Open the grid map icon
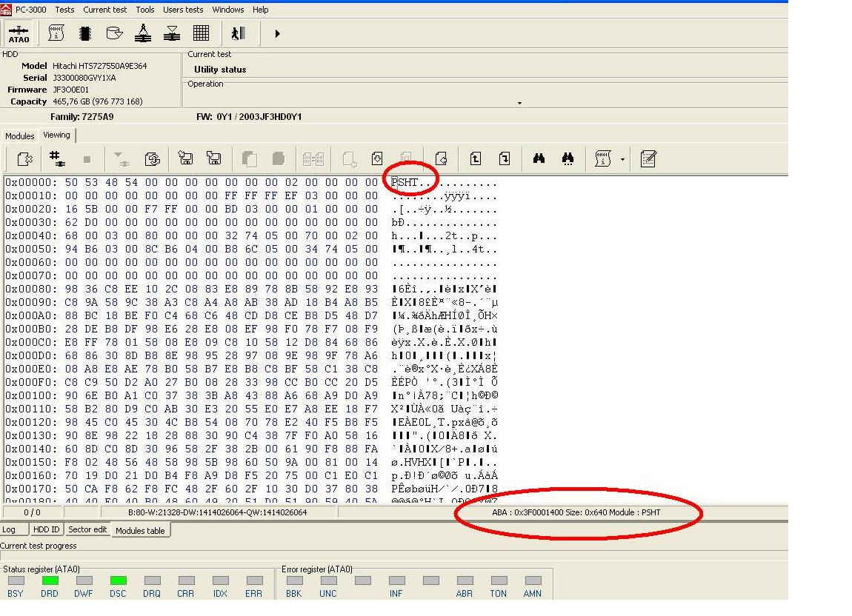Image resolution: width=852 pixels, height=616 pixels. click(201, 33)
